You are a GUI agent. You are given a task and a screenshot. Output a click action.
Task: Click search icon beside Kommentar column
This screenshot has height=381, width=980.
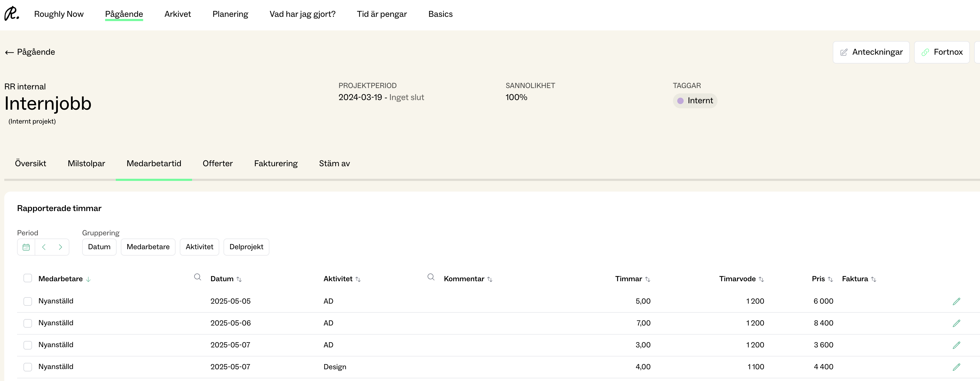click(x=431, y=277)
